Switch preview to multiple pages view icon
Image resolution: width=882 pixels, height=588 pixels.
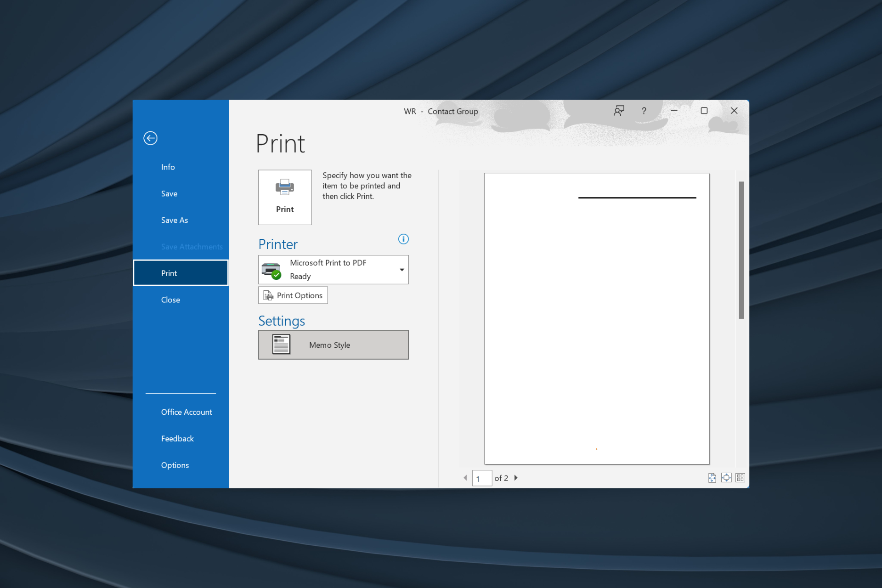pyautogui.click(x=740, y=478)
